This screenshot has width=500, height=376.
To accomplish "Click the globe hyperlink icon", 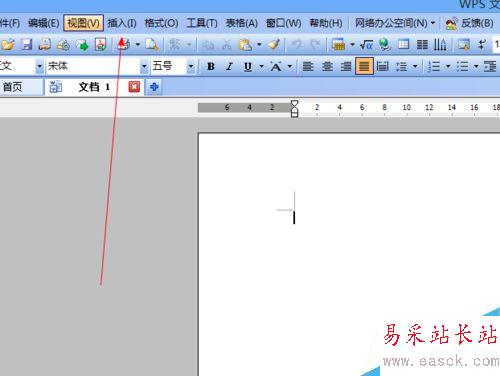I will point(385,44).
